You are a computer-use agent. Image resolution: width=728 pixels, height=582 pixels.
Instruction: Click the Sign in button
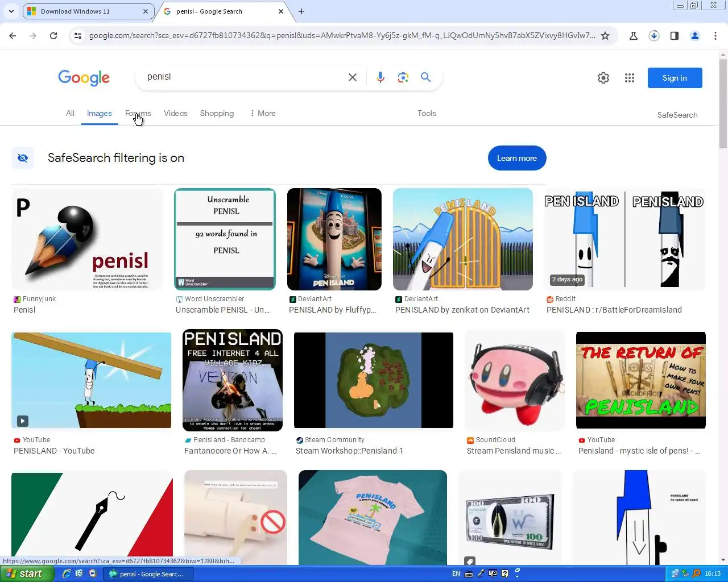675,78
